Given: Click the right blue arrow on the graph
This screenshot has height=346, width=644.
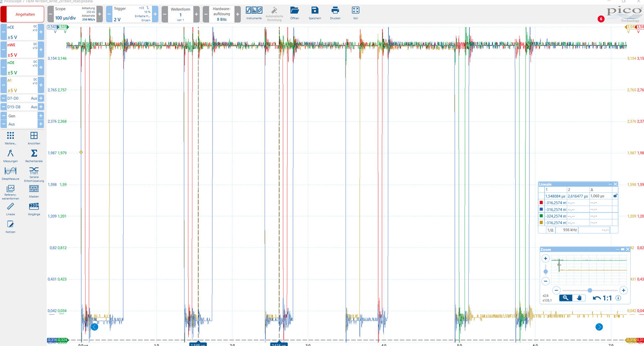Looking at the screenshot, I should point(599,327).
